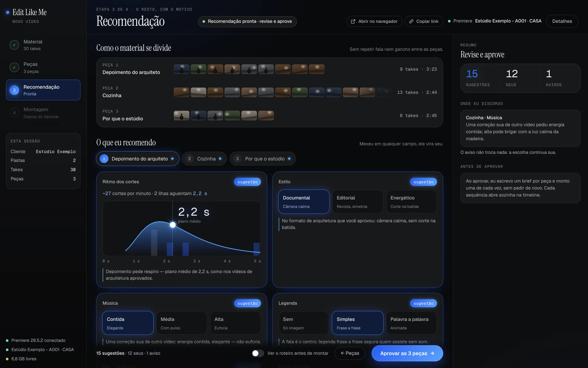Choose the Energético style card
The height and width of the screenshot is (368, 588).
click(411, 202)
